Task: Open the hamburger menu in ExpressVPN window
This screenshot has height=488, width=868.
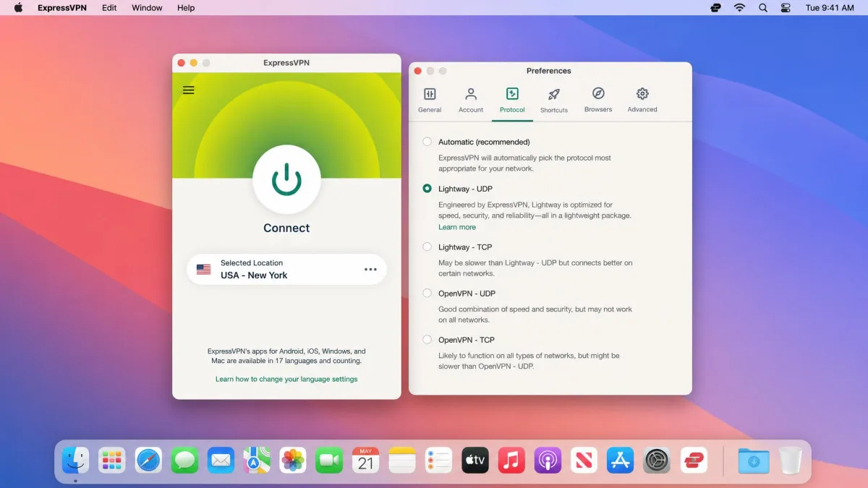Action: [x=189, y=90]
